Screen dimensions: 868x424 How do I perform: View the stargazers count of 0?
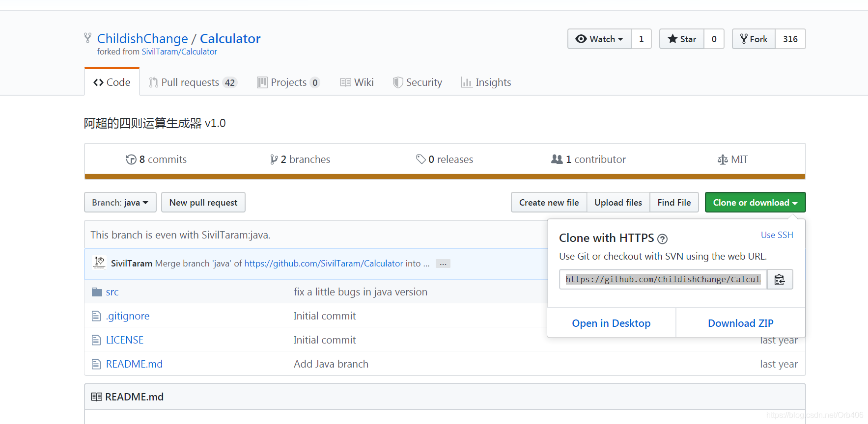click(714, 39)
